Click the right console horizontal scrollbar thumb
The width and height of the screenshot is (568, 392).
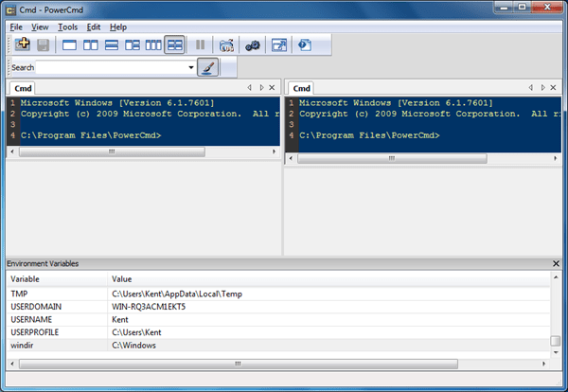click(x=392, y=159)
